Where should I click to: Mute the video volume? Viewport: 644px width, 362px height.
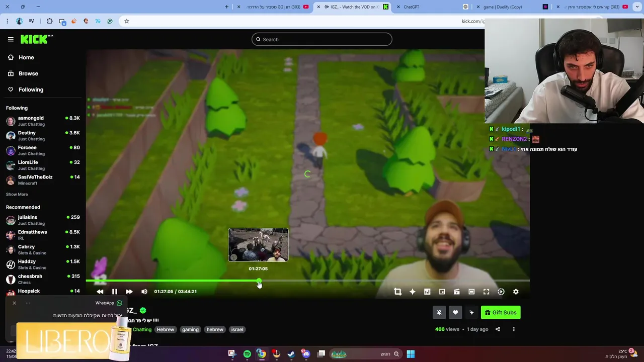tap(144, 292)
